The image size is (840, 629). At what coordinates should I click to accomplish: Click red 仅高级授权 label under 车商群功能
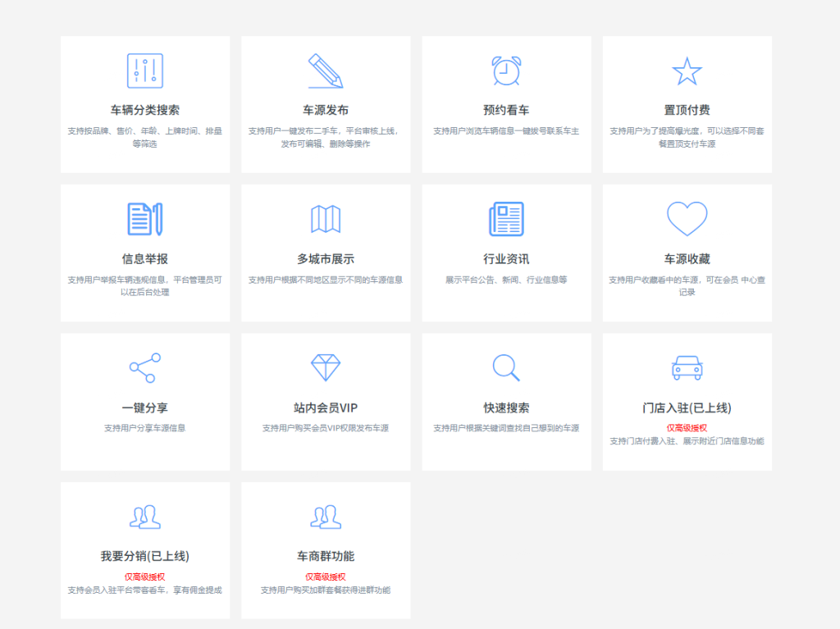pos(326,577)
